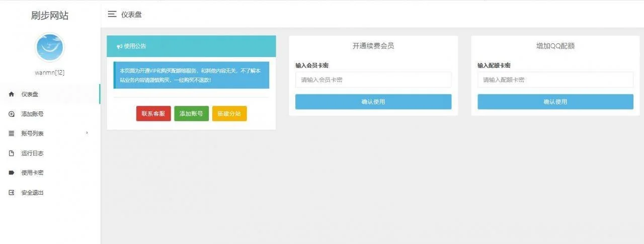Open 仪表盘 in the sidebar menu

pyautogui.click(x=30, y=94)
